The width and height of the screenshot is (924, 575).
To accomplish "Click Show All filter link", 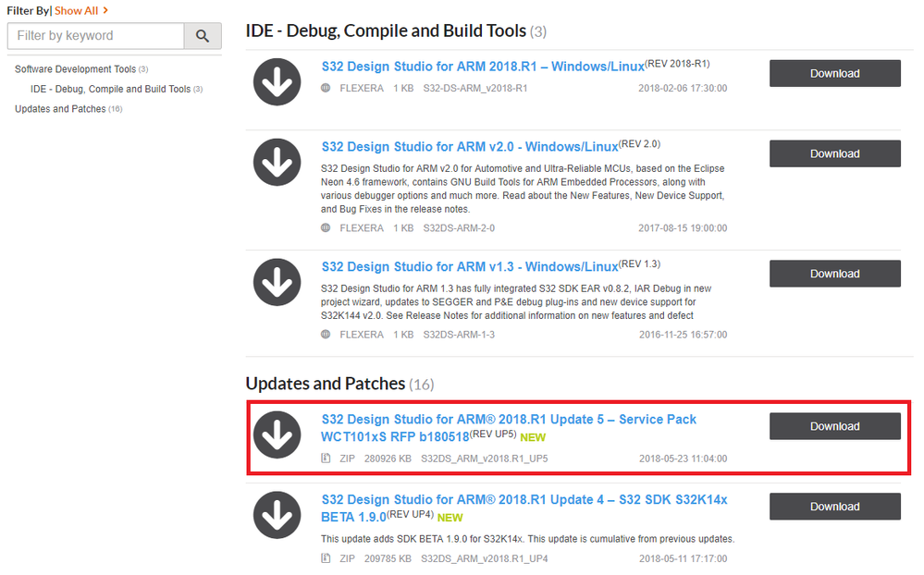I will point(77,10).
